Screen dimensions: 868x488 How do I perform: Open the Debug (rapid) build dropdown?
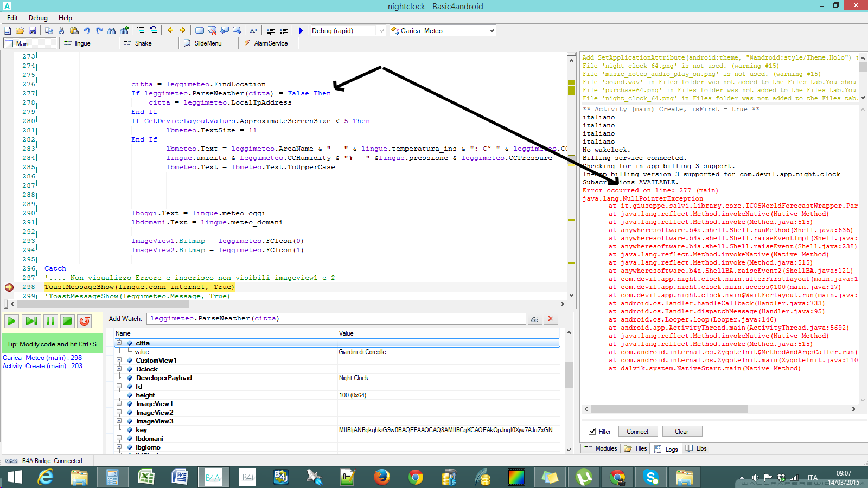click(381, 31)
